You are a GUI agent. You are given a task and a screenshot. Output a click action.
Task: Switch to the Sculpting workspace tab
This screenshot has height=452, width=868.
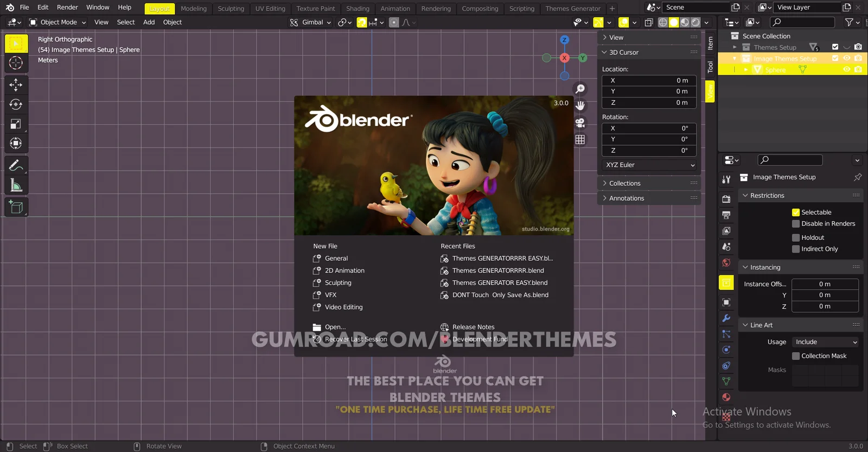231,9
